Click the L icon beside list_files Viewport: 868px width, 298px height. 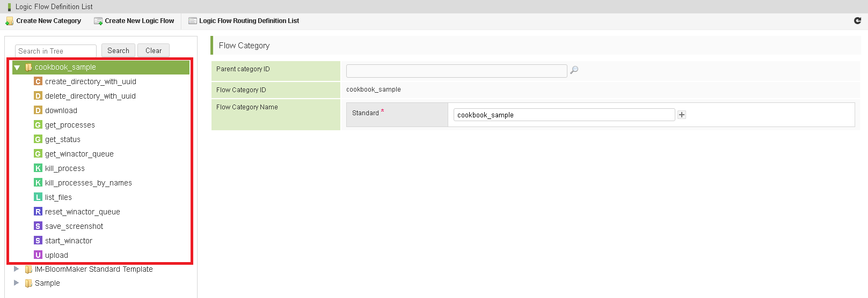click(38, 197)
